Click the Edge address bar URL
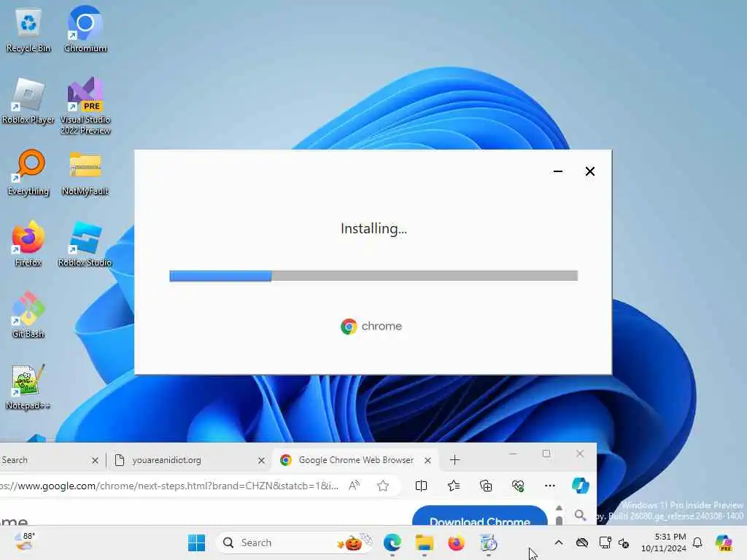 point(169,486)
